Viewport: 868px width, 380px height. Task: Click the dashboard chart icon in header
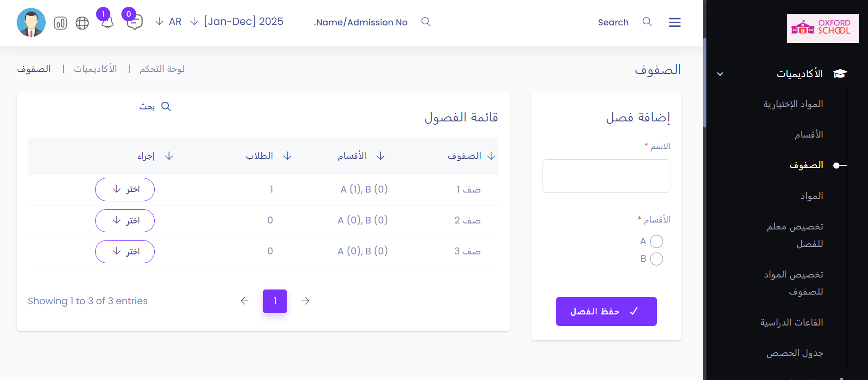tap(60, 23)
